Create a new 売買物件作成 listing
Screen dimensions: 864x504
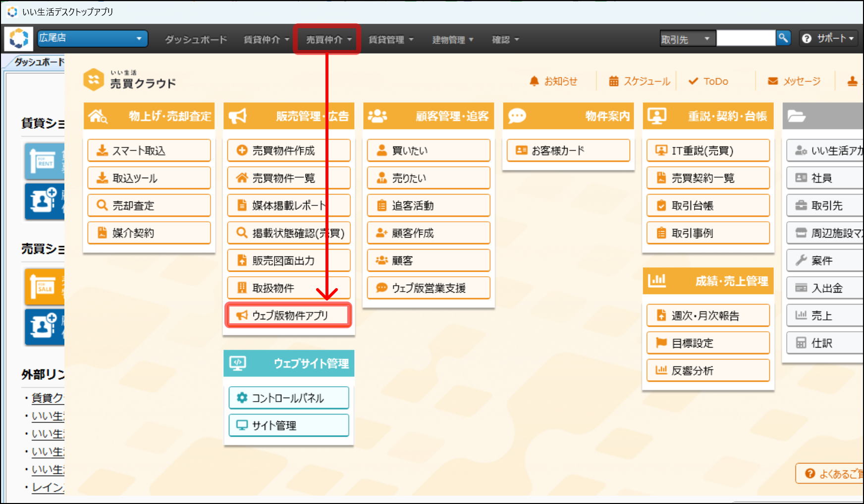pos(289,151)
